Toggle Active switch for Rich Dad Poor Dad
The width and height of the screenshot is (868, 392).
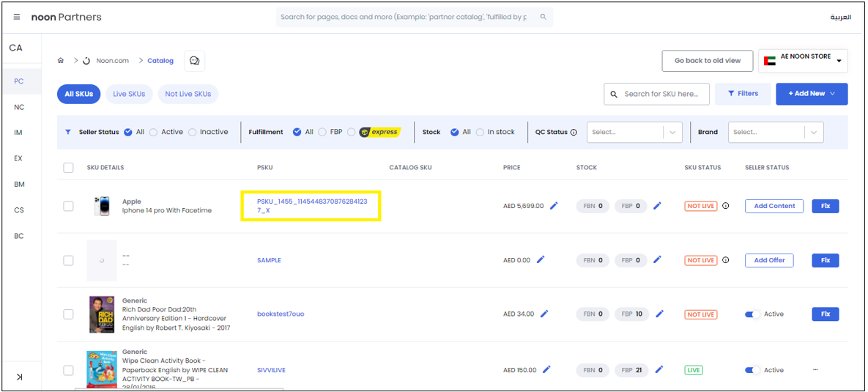pyautogui.click(x=753, y=314)
